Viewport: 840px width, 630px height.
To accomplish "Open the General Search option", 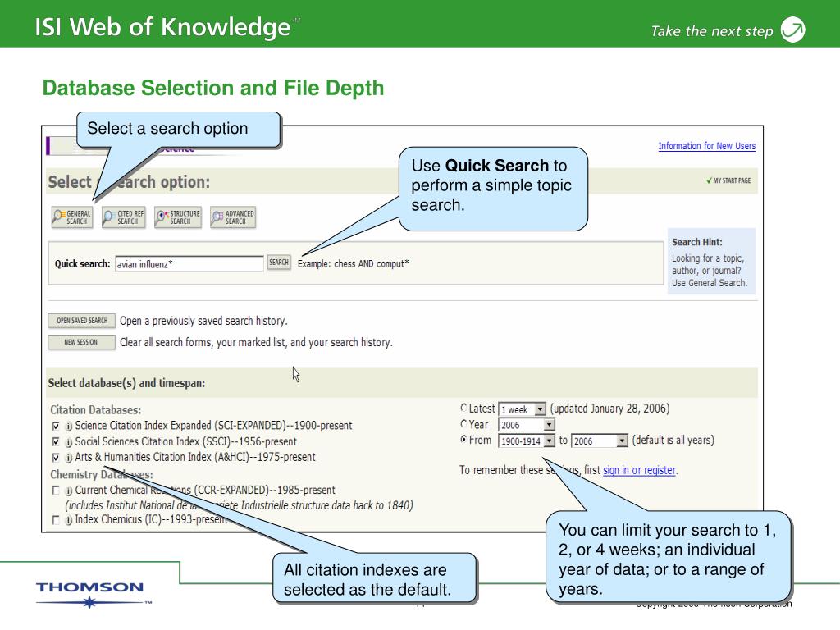I will 72,217.
